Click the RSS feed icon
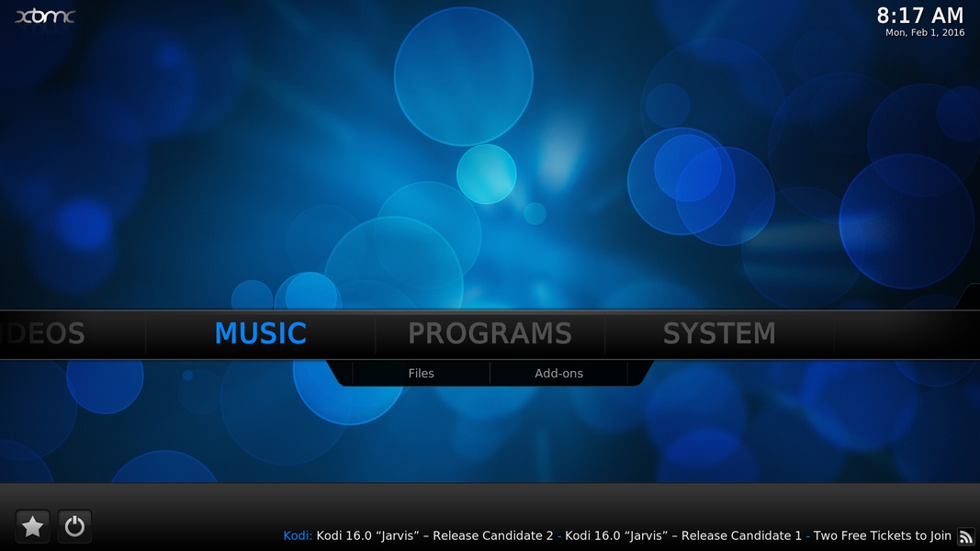 pyautogui.click(x=966, y=536)
